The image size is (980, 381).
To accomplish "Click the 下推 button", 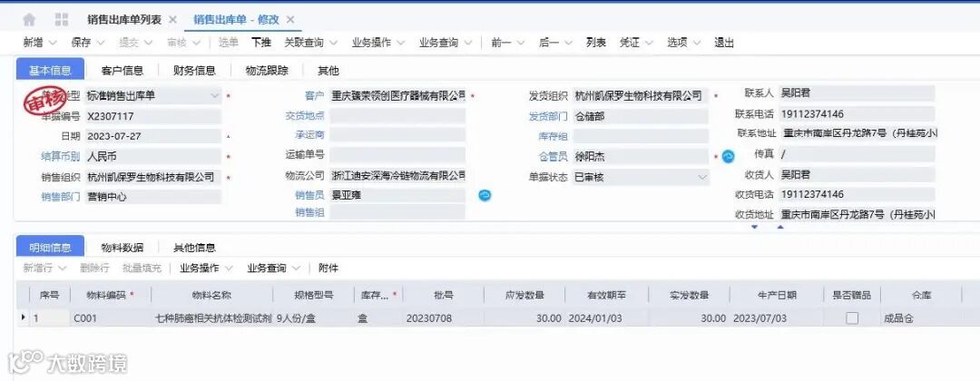I will 261,43.
